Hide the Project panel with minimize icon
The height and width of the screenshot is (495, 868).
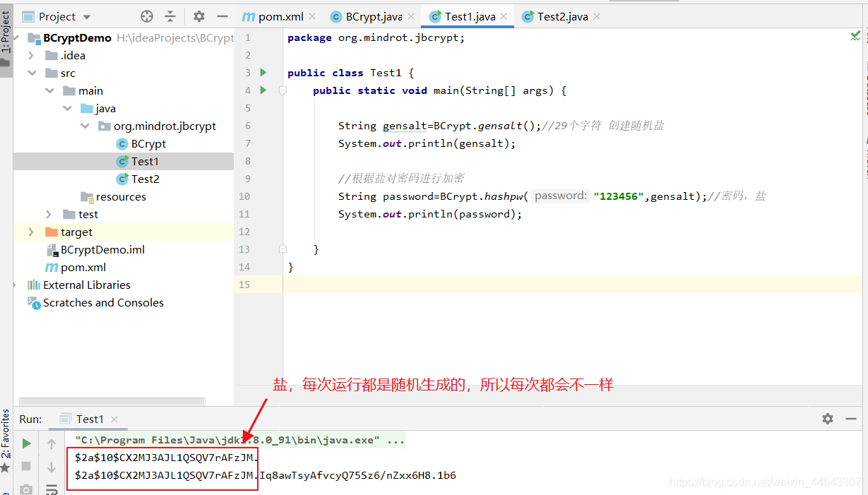coord(222,16)
